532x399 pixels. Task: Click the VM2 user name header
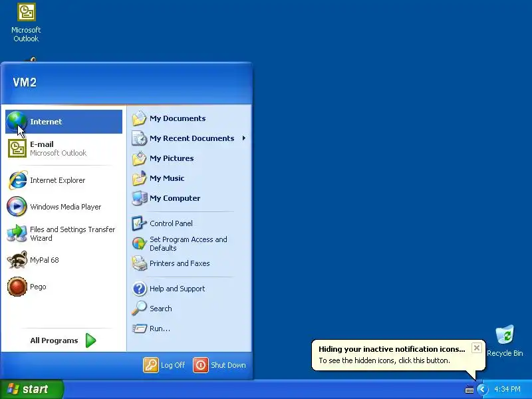click(25, 82)
